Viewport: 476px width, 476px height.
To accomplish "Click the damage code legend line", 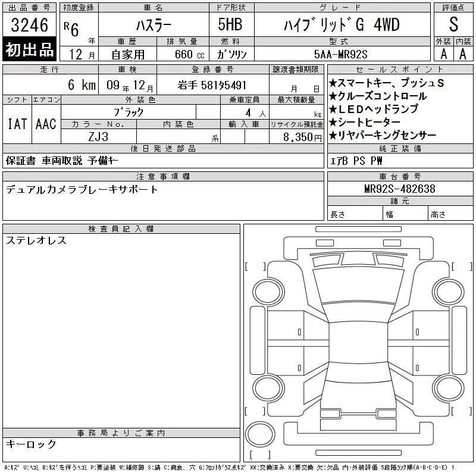I will 229,468.
